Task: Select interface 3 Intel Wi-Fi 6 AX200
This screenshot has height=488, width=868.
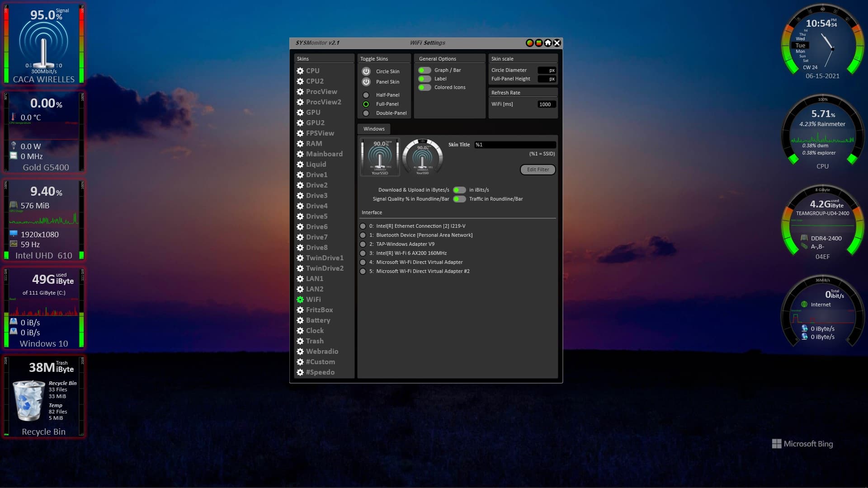Action: click(363, 253)
